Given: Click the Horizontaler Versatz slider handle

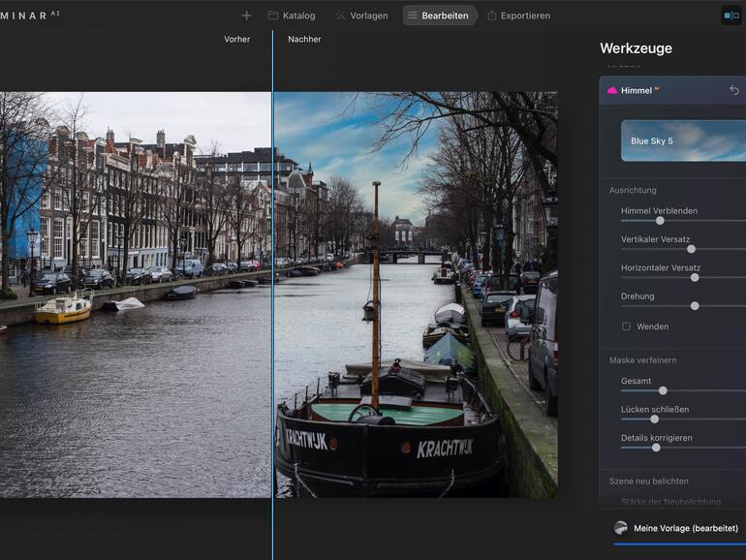Looking at the screenshot, I should pos(695,277).
